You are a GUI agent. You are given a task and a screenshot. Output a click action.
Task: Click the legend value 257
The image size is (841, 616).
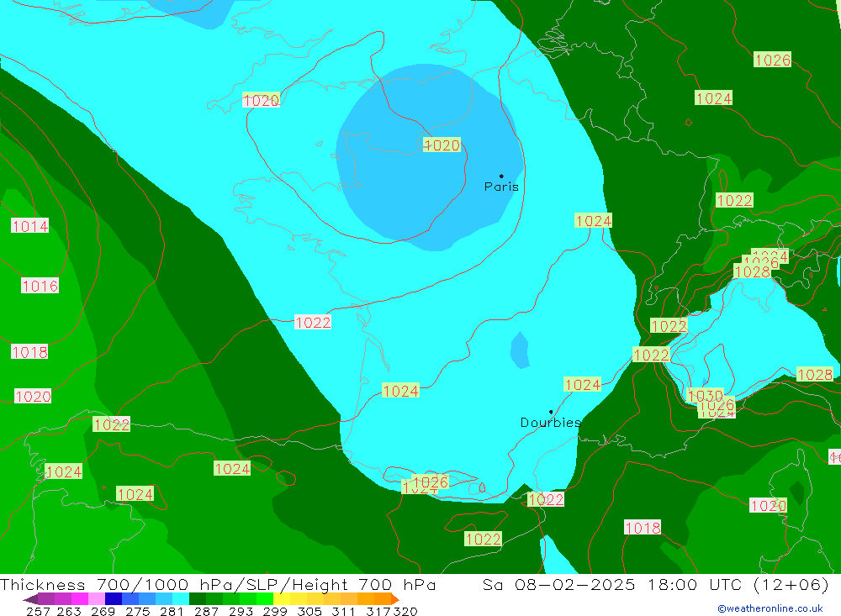[x=38, y=611]
